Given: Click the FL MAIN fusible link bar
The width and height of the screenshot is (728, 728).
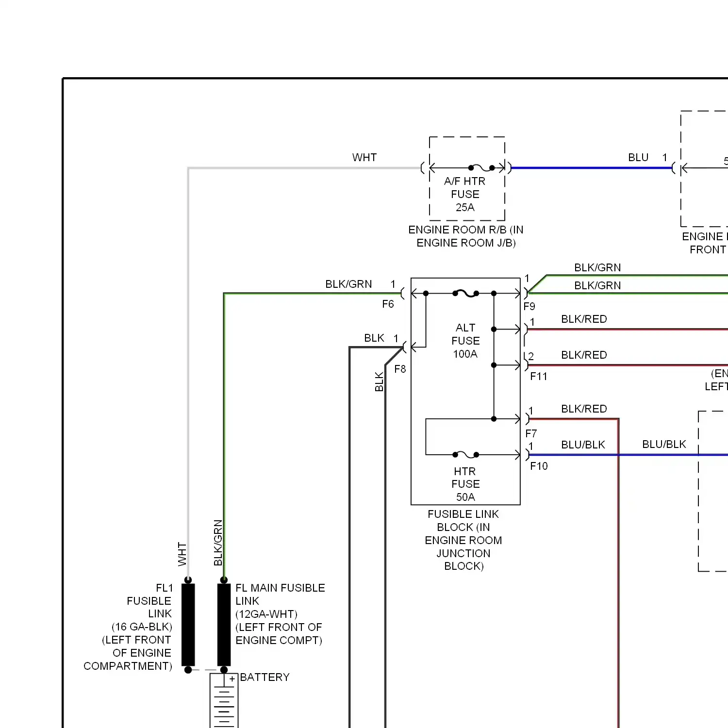Looking at the screenshot, I should coord(224,625).
